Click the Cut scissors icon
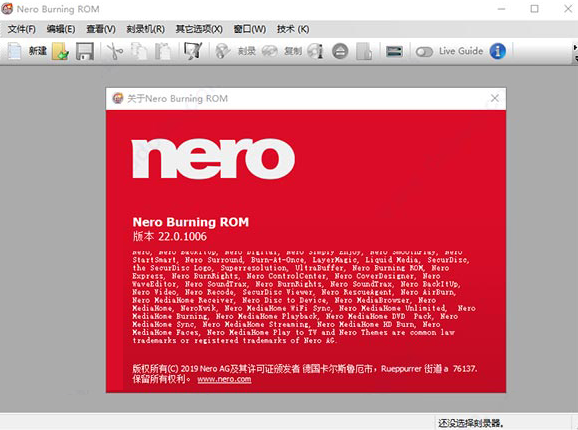This screenshot has width=578, height=430. pos(115,51)
